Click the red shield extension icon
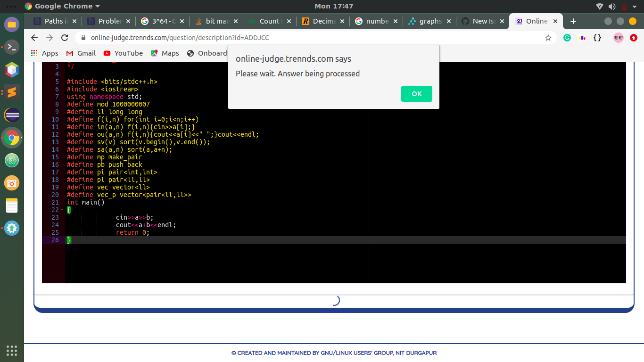 pyautogui.click(x=633, y=37)
